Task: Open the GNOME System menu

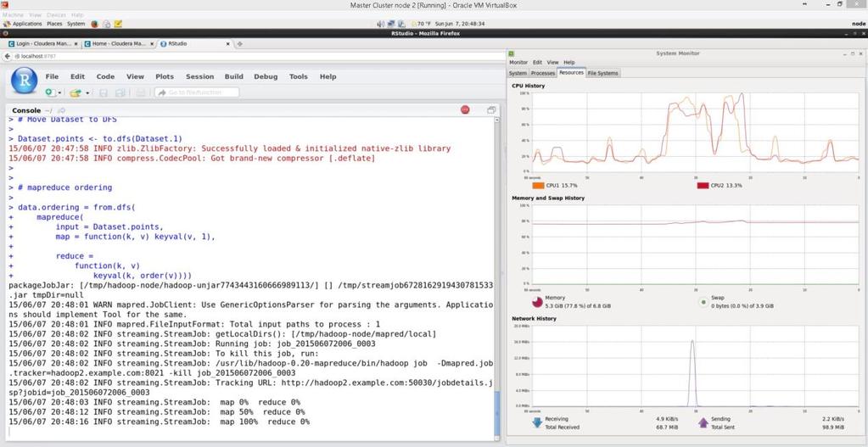Action: [76, 24]
